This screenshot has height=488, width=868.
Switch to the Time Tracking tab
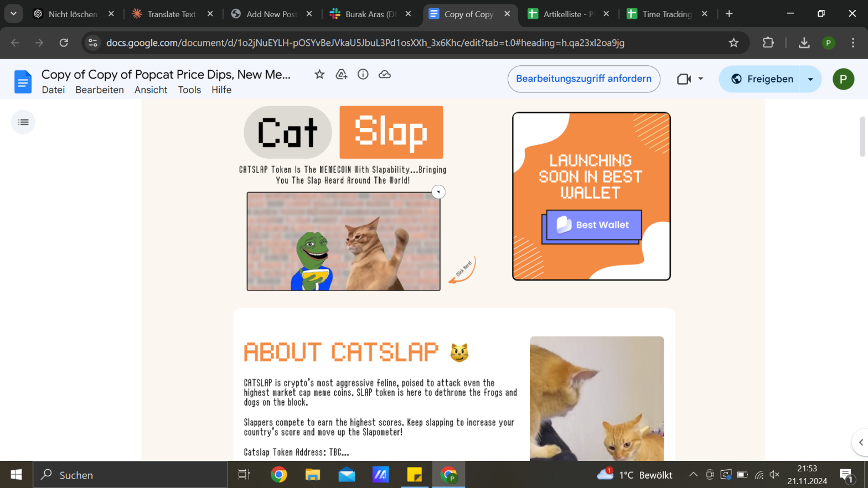[x=667, y=14]
